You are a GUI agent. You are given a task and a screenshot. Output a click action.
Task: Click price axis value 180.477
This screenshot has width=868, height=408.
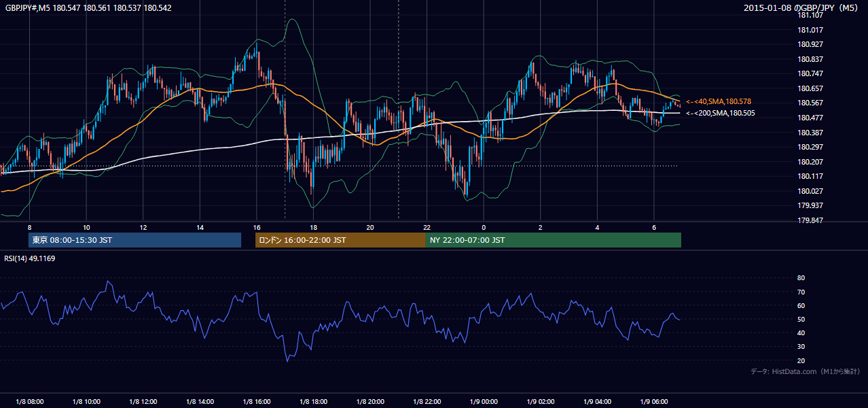(810, 118)
